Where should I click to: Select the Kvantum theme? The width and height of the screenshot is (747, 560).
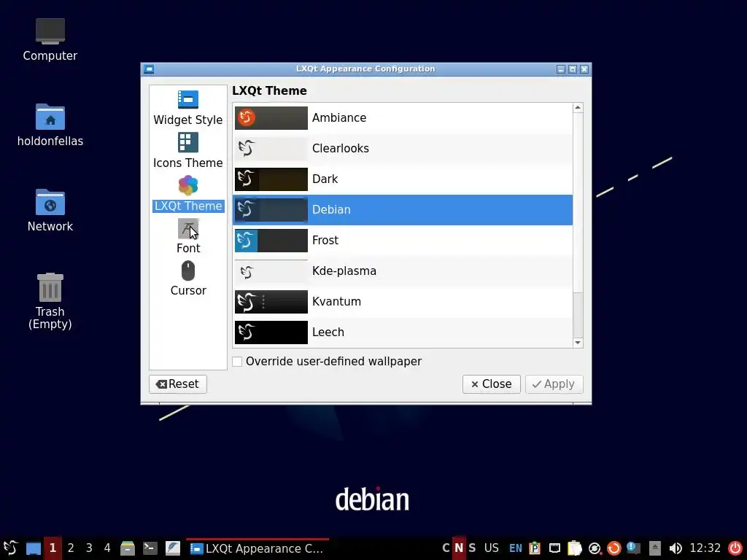point(403,301)
